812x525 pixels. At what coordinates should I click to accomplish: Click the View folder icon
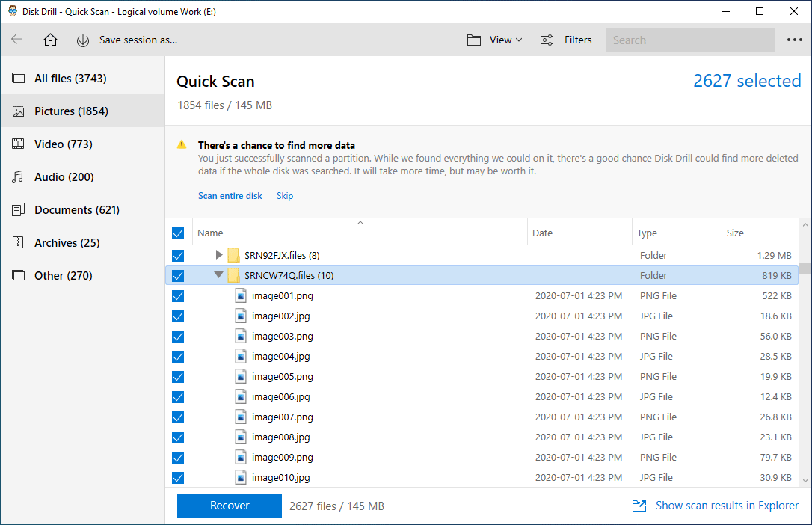tap(474, 40)
